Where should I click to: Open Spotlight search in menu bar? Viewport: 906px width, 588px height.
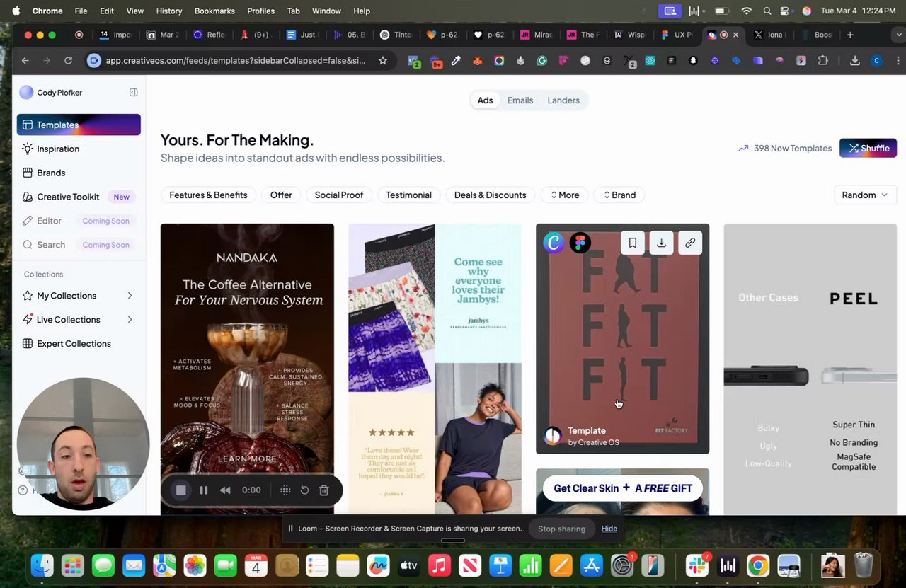point(767,11)
